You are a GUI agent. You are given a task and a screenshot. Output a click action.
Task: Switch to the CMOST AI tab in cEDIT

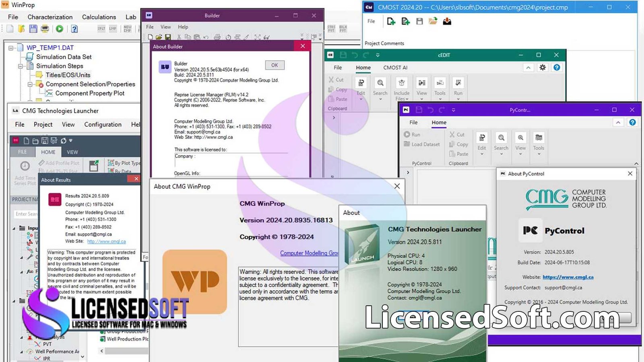point(395,68)
